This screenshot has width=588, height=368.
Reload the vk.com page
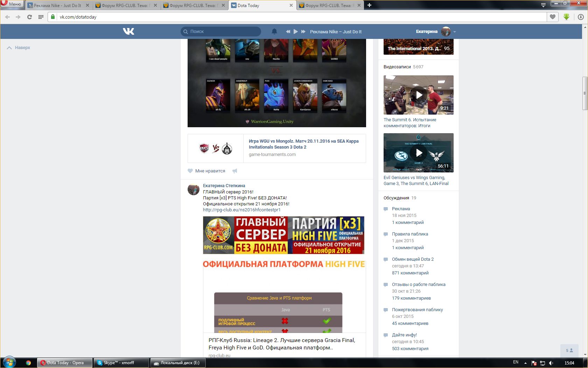point(30,17)
